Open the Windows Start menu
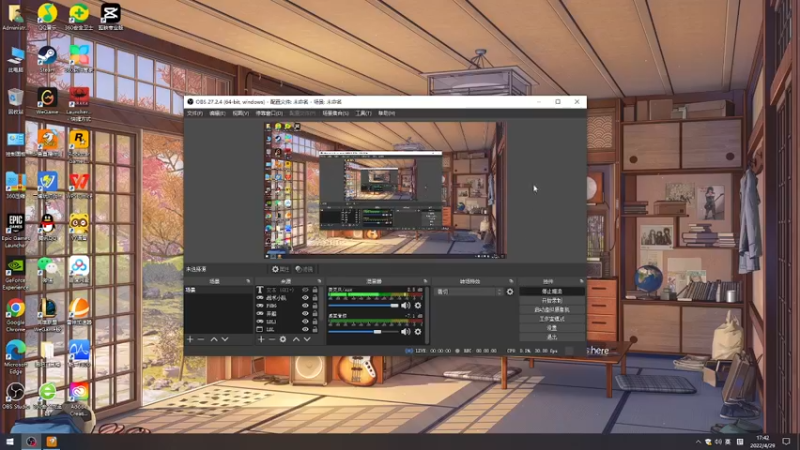800x450 pixels. click(x=10, y=441)
